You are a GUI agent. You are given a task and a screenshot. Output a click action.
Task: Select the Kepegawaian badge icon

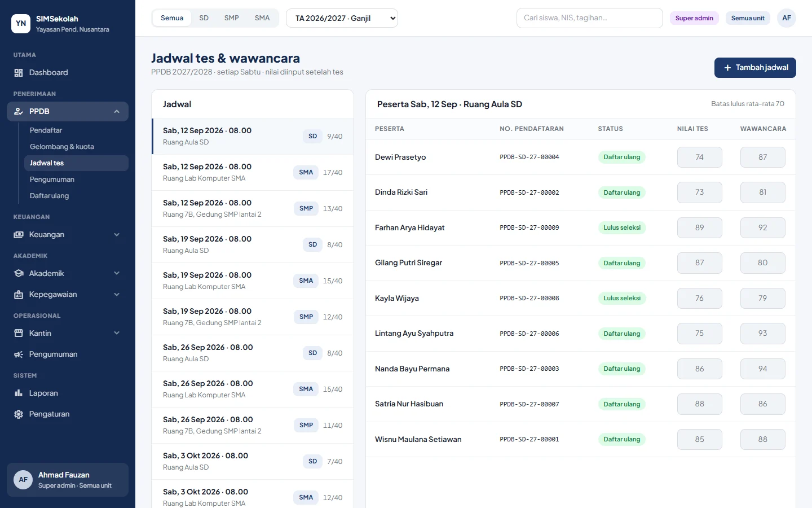point(19,295)
